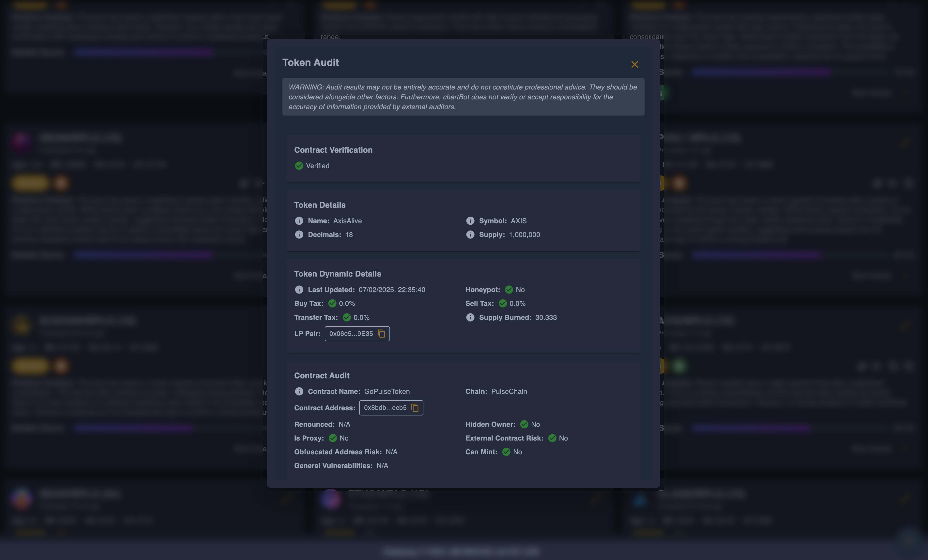Click the checkmark next to Honeypot status
Image resolution: width=928 pixels, height=560 pixels.
509,289
